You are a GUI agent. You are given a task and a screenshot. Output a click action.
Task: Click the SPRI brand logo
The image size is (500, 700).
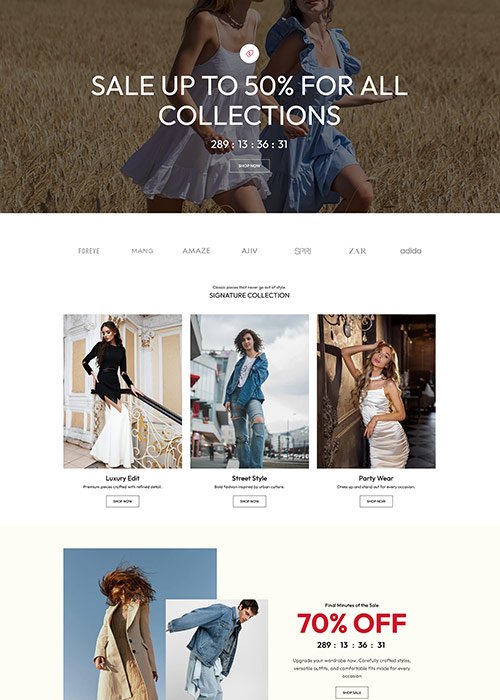[303, 251]
